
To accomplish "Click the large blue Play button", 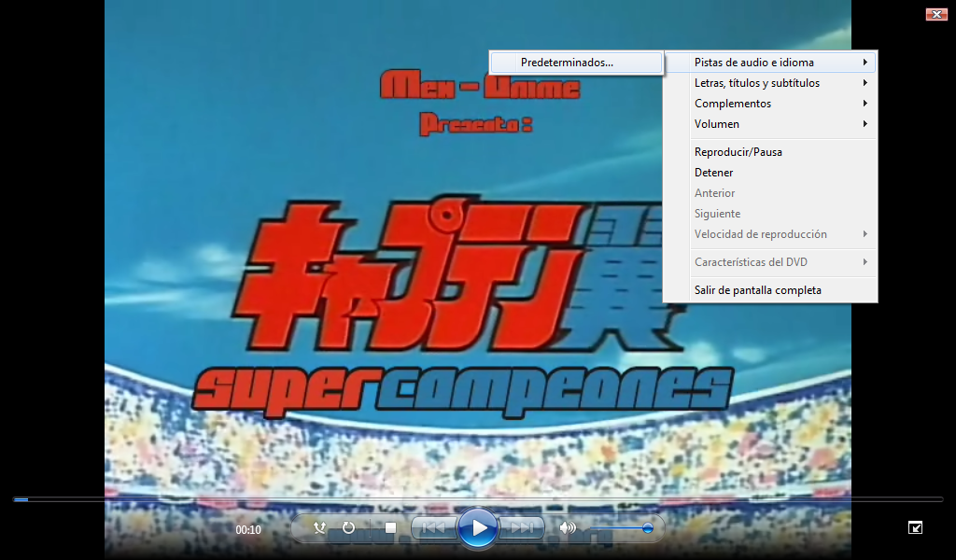I will coord(478,527).
